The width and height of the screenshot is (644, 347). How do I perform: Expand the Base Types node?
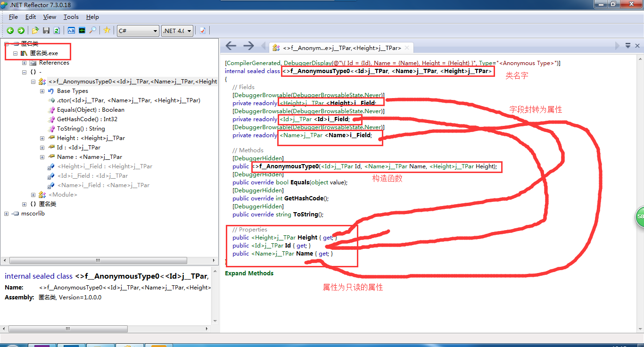coord(42,91)
